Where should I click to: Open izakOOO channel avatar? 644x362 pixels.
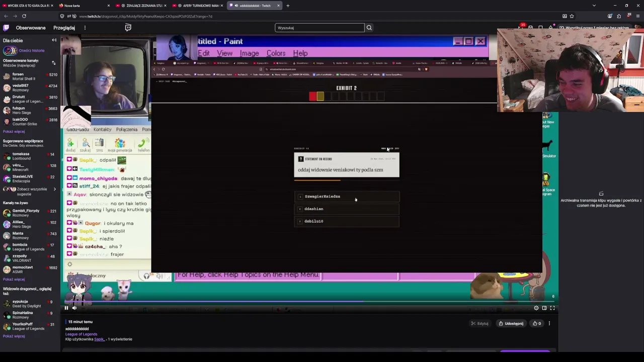point(7,122)
